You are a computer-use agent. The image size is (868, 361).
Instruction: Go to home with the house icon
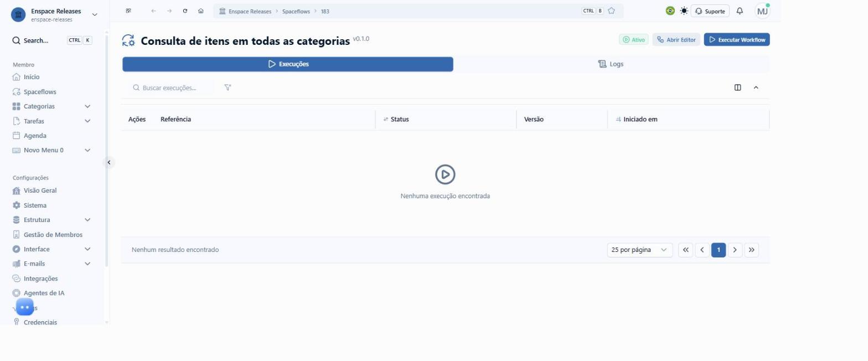coord(200,11)
